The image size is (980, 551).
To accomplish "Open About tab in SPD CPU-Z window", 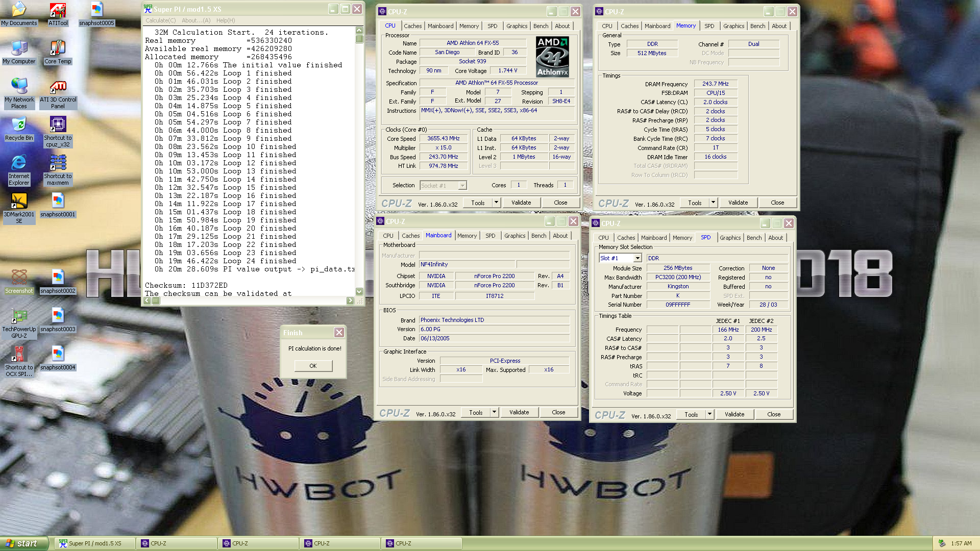I will 776,238.
